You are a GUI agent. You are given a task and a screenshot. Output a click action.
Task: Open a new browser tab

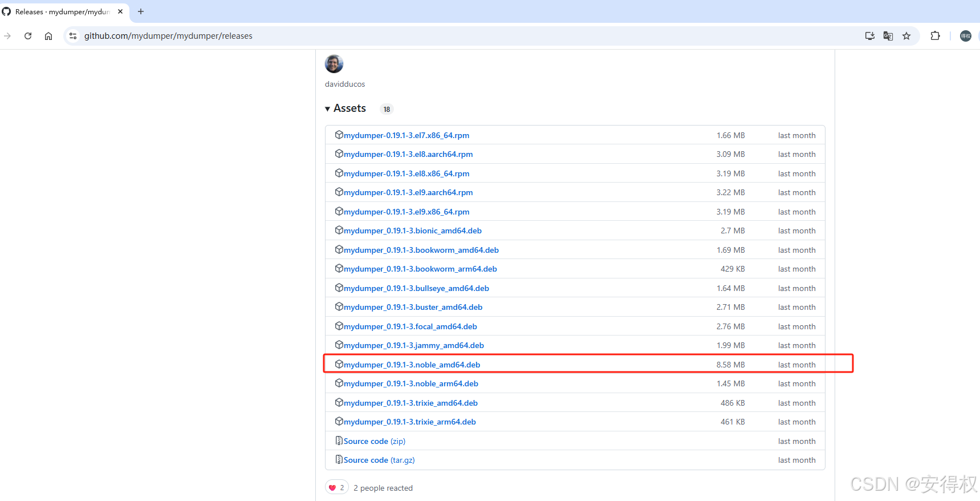pos(141,11)
